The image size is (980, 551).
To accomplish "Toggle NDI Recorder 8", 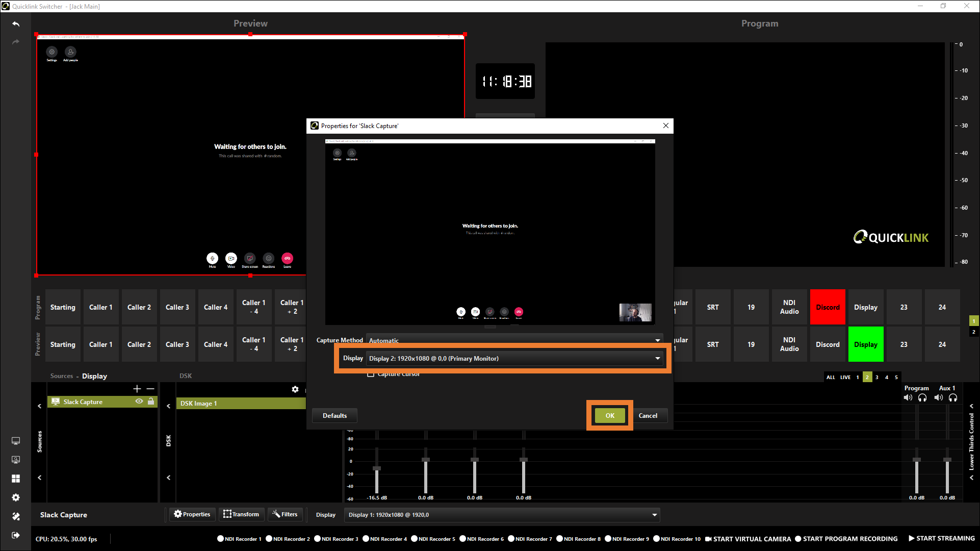I will [x=560, y=538].
